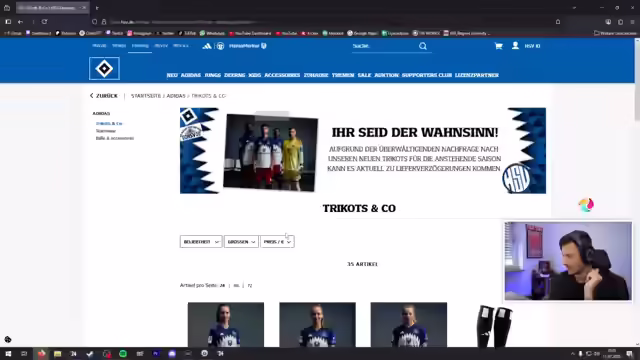Open File Explorer in the taskbar
This screenshot has height=360, width=640.
pos(58,353)
